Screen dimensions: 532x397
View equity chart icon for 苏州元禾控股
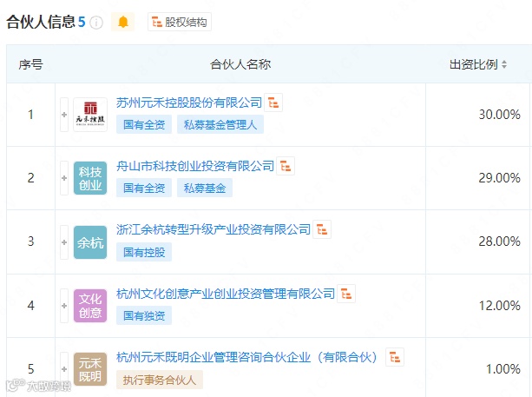[x=273, y=103]
